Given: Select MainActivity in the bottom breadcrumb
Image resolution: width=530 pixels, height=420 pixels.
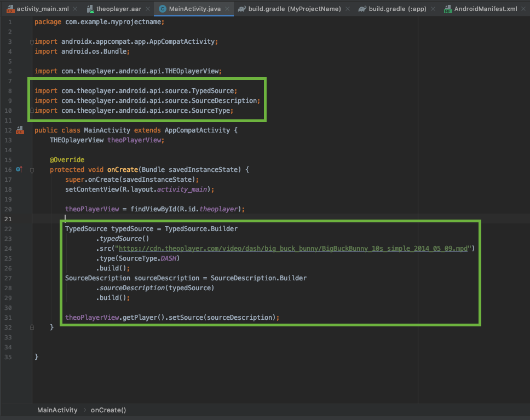Looking at the screenshot, I should pos(57,410).
